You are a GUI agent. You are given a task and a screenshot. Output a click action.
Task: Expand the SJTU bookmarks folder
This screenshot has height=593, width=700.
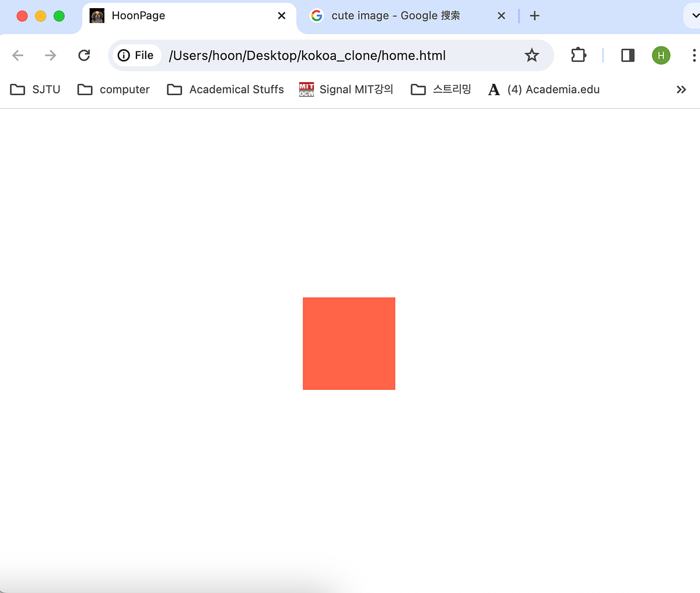35,89
